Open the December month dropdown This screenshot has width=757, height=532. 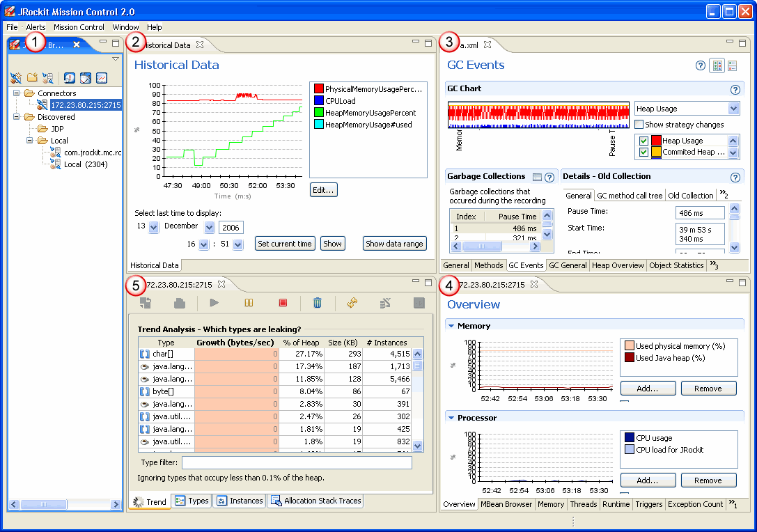209,227
